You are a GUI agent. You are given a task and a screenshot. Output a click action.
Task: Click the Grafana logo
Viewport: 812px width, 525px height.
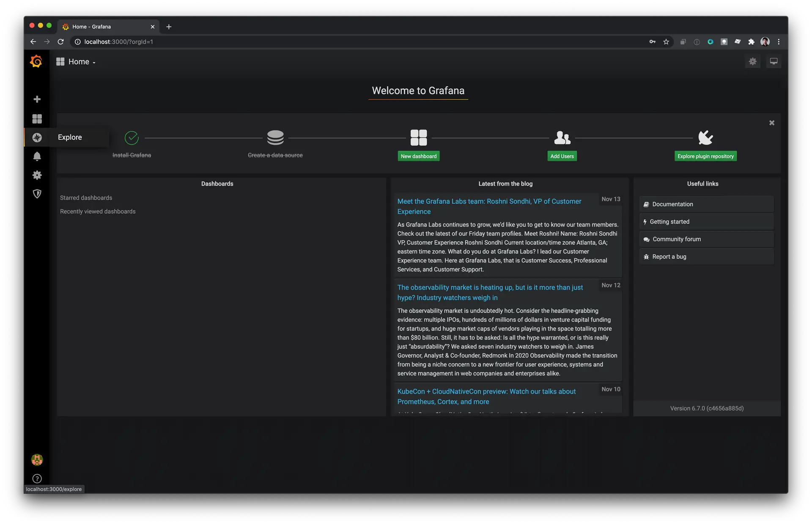coord(36,61)
